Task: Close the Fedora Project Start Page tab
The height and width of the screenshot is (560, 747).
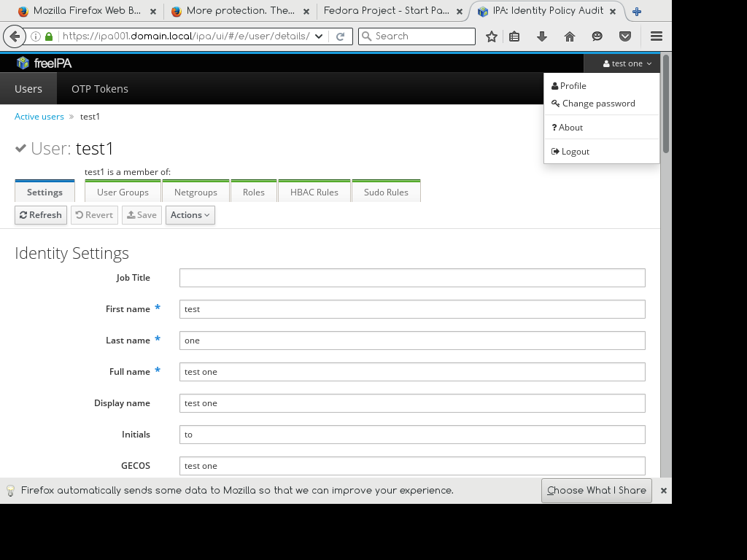Action: (x=460, y=12)
